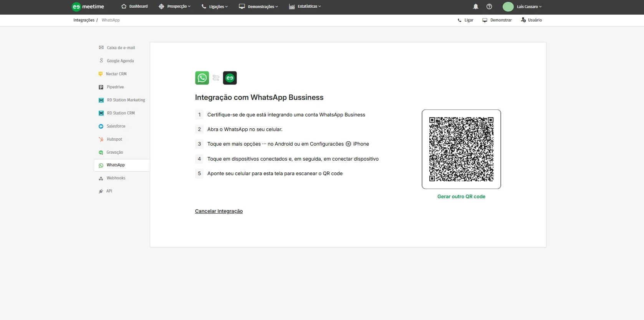This screenshot has width=644, height=320.
Task: Click step 2 'Abra o WhatsApp no seu celular'
Action: [x=245, y=129]
